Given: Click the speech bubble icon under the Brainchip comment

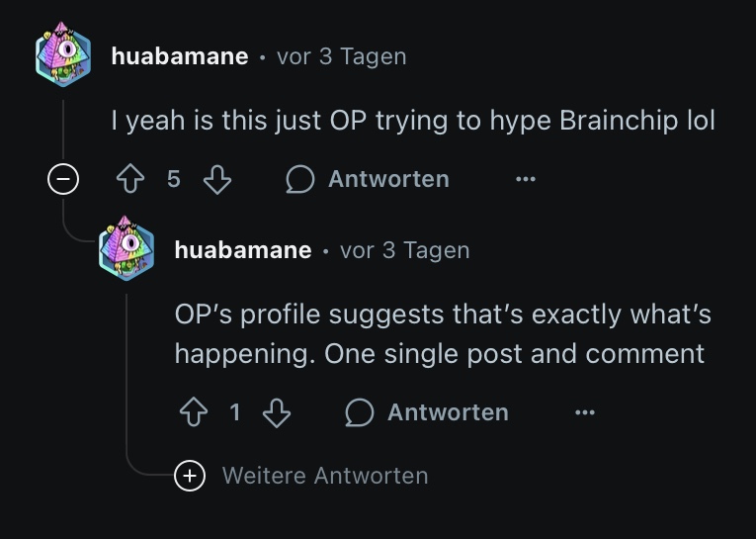Looking at the screenshot, I should point(300,179).
